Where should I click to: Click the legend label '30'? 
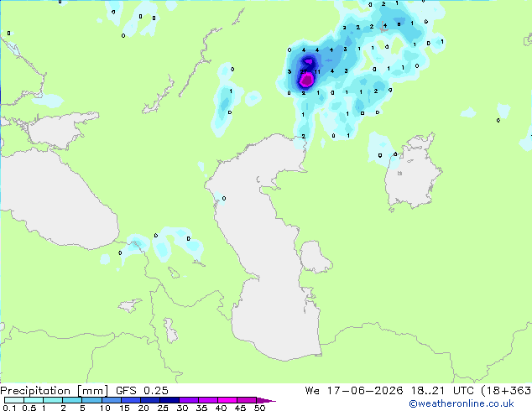[182, 408]
